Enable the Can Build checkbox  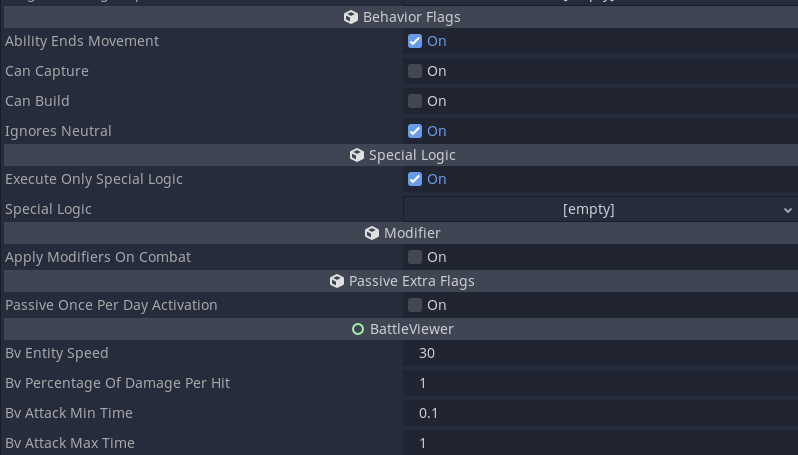(x=415, y=101)
